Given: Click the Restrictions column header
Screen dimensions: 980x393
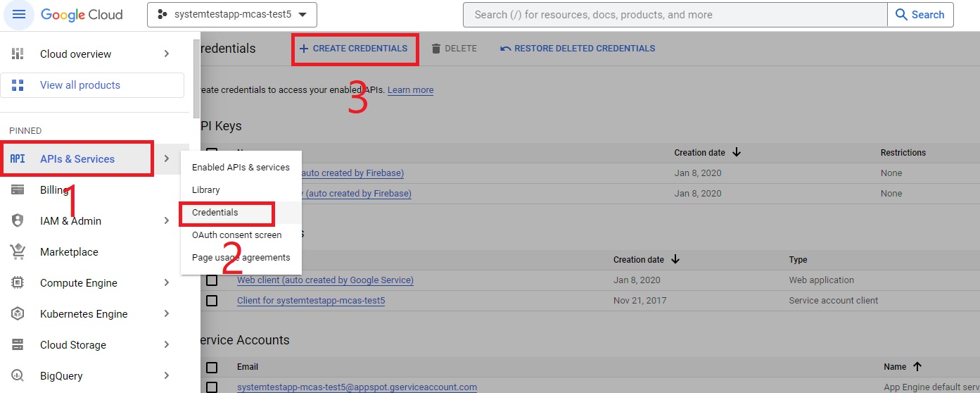Looking at the screenshot, I should coord(903,152).
